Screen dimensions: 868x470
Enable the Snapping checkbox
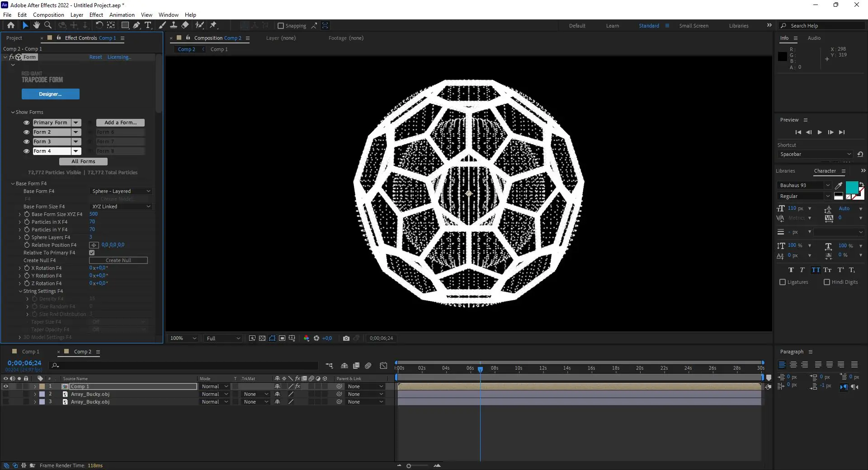(281, 26)
